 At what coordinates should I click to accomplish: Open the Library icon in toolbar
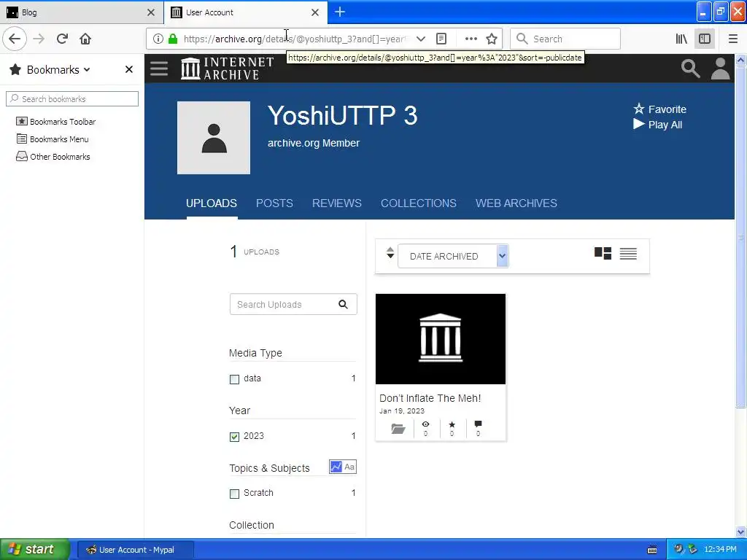681,39
